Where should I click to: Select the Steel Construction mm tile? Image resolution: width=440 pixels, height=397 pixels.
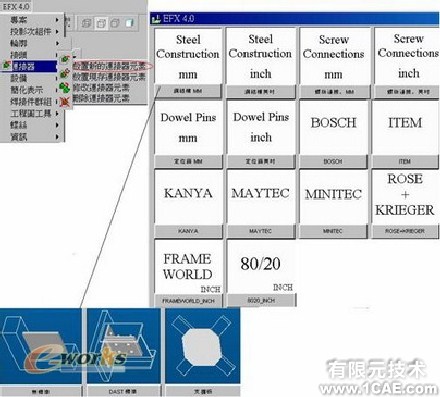(x=188, y=57)
